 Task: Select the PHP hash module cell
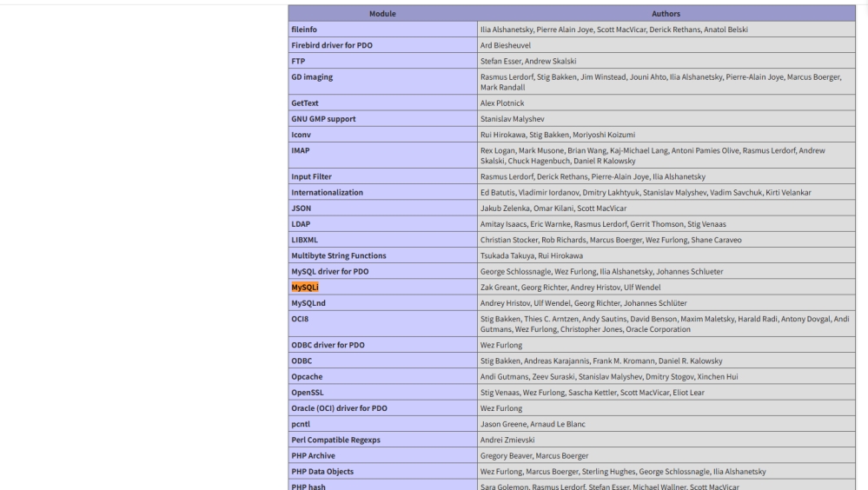[382, 485]
